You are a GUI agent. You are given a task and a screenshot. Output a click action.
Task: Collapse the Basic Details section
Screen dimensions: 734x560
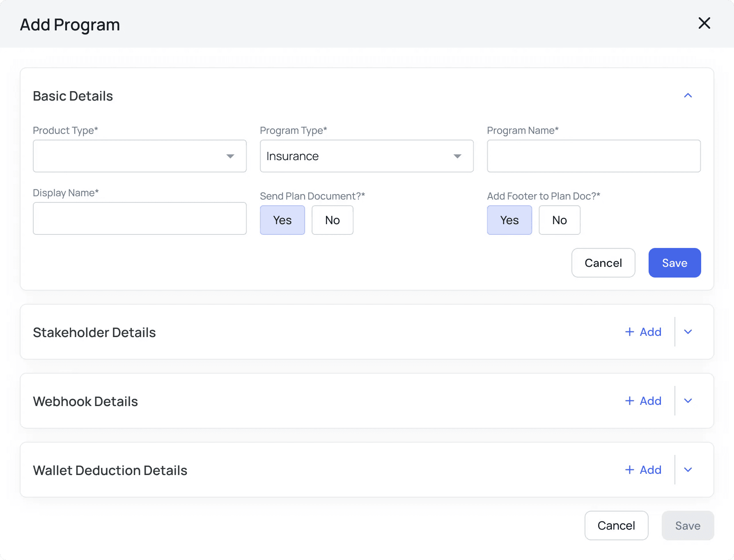pos(688,96)
